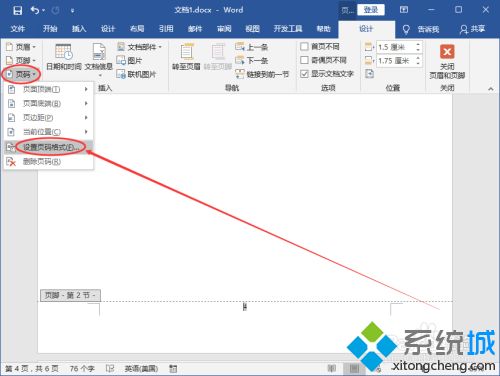Viewport: 500px width, 376px height.
Task: Click the 页码 page number dropdown button
Action: pyautogui.click(x=21, y=74)
